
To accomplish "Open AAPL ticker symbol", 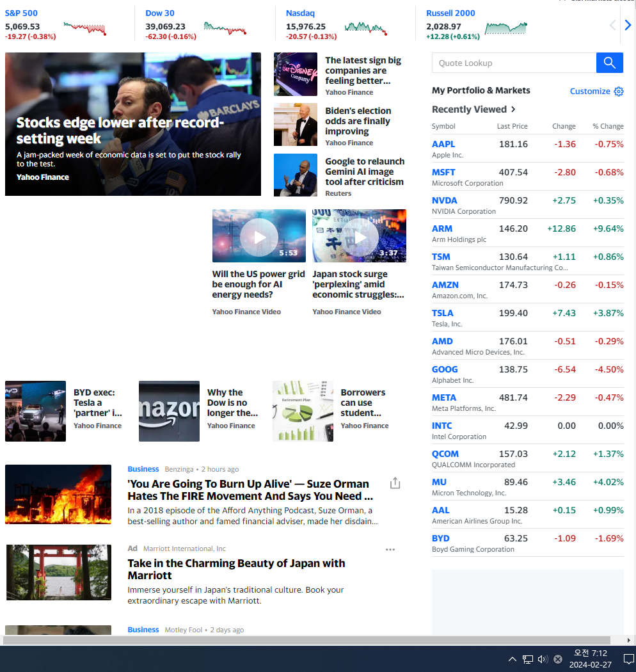I will click(443, 144).
